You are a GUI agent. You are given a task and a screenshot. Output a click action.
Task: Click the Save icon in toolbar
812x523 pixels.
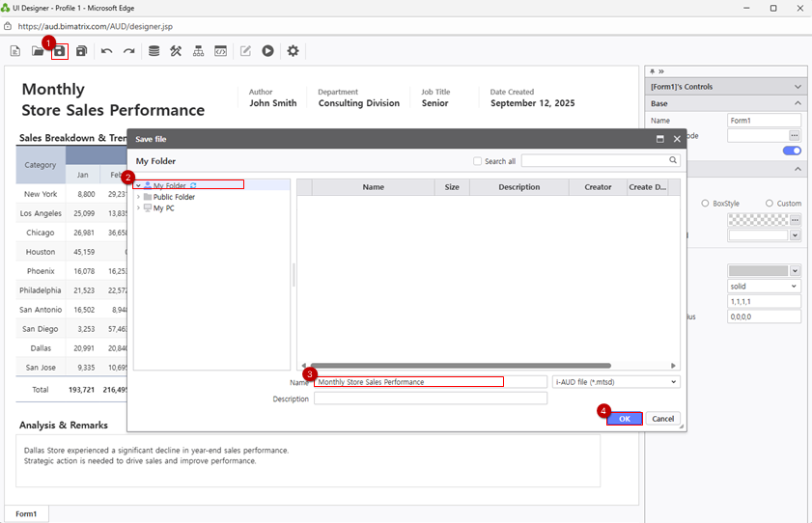(x=60, y=51)
